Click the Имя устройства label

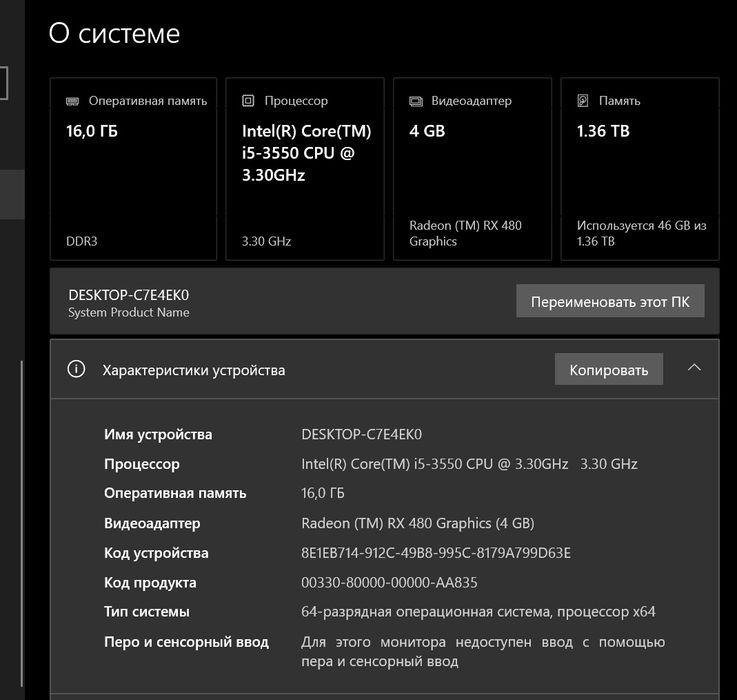point(158,434)
